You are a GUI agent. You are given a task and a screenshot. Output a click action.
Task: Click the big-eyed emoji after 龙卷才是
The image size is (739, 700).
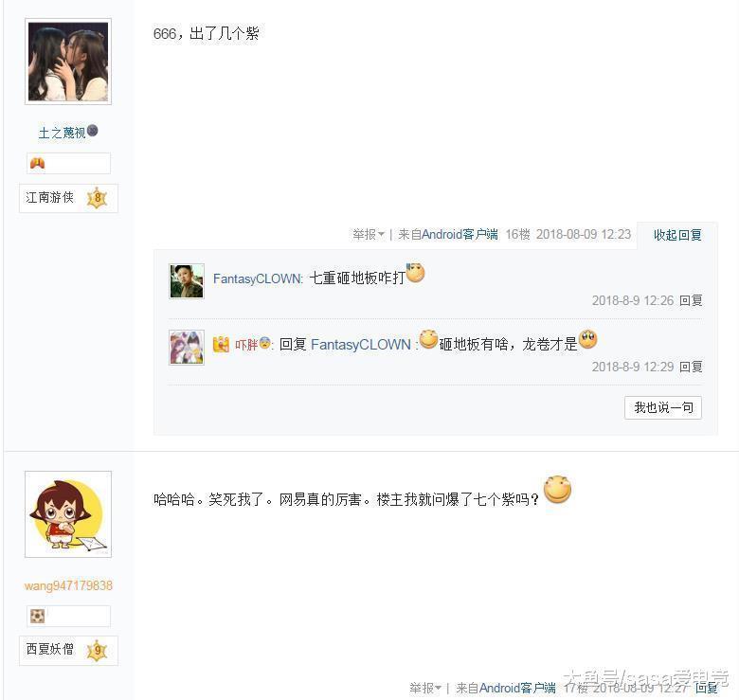click(587, 339)
